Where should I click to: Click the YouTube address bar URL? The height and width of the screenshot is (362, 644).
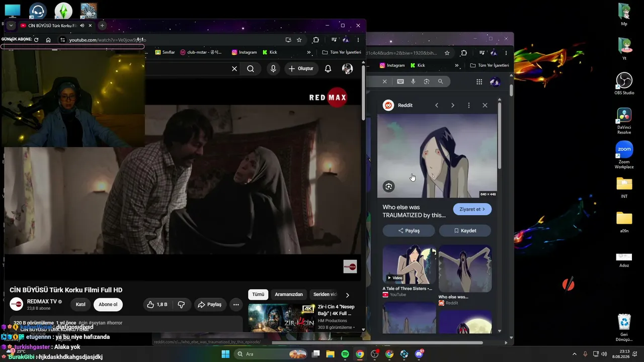107,40
